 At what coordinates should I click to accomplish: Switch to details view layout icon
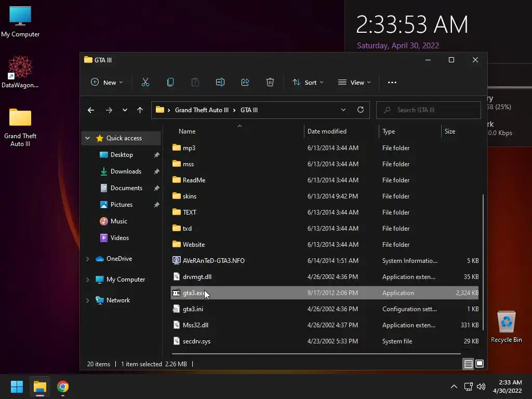[468, 364]
